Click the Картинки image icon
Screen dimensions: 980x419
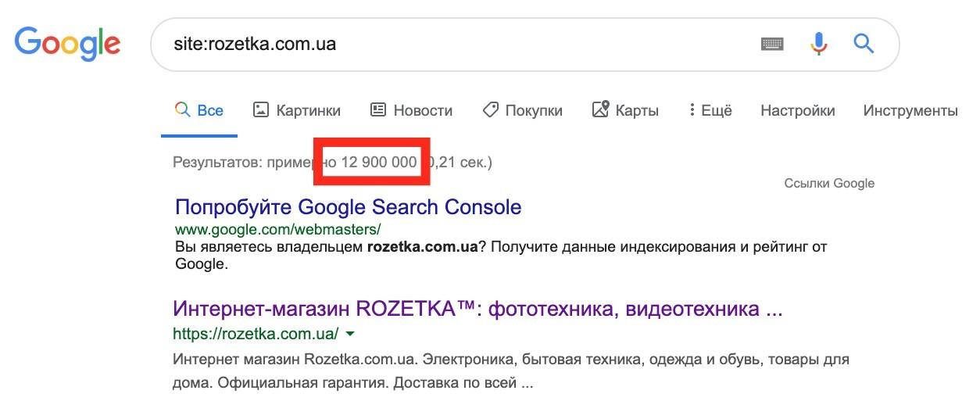261,110
